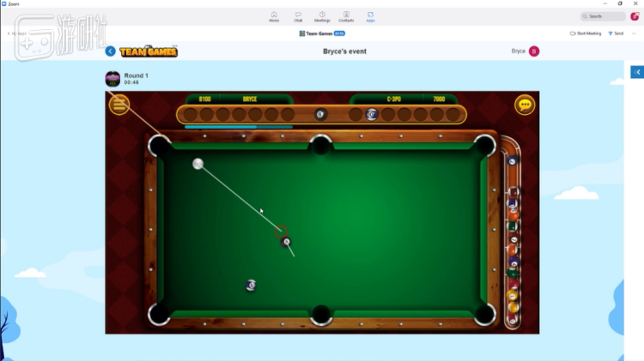
Task: Click the blue turn timer bar
Action: point(239,127)
